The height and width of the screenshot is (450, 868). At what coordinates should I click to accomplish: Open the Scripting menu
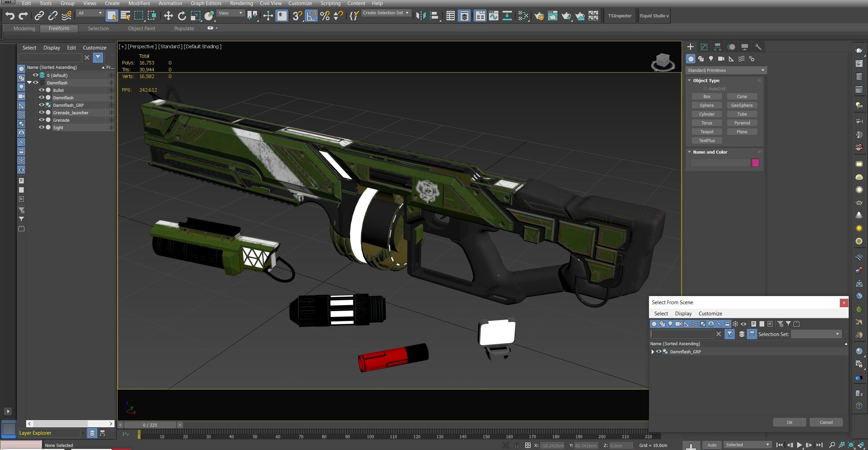point(330,3)
